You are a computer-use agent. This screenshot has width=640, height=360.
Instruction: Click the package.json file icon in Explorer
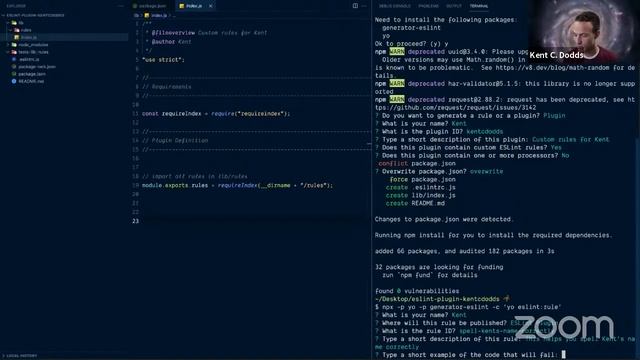[x=14, y=74]
